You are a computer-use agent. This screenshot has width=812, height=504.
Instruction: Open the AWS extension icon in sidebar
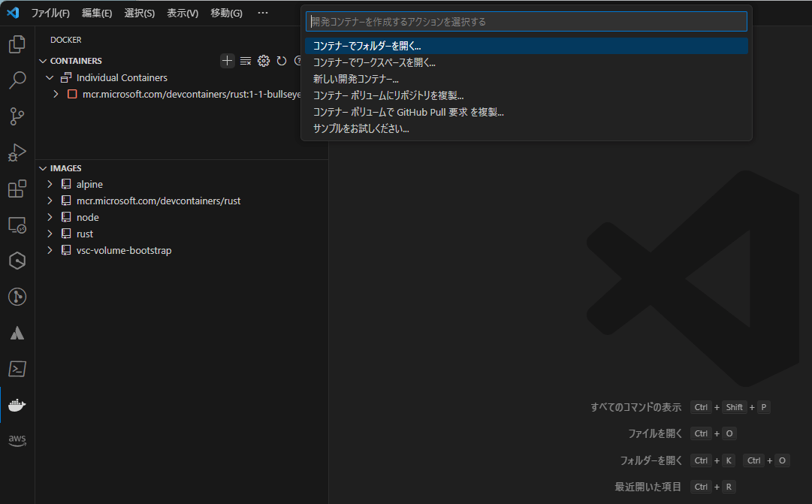[17, 441]
